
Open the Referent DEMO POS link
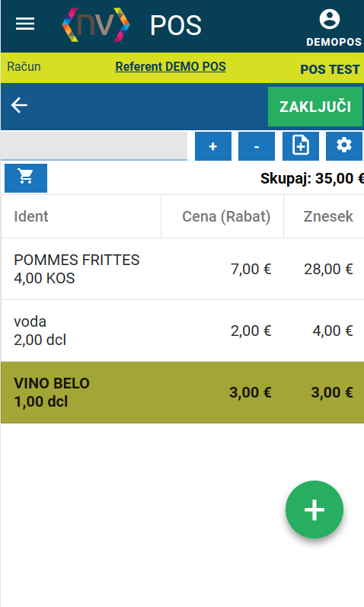click(171, 66)
